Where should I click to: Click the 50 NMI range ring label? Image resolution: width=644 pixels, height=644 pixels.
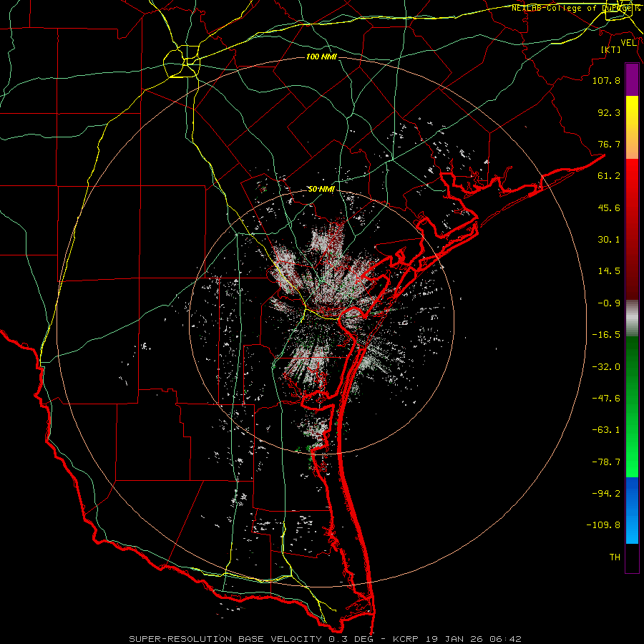point(321,190)
